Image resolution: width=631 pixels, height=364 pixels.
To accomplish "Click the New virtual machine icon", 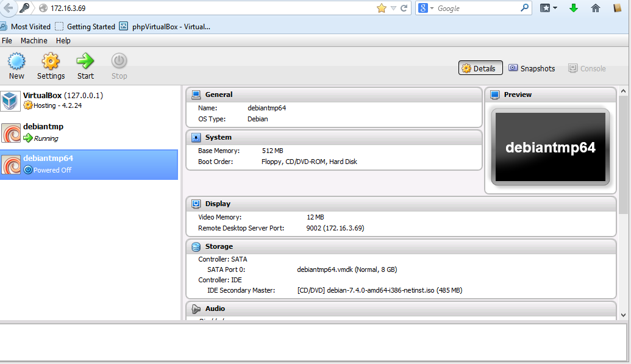I will coord(16,61).
